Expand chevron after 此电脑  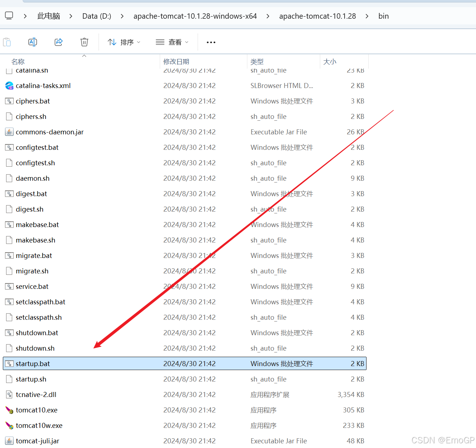tap(71, 16)
